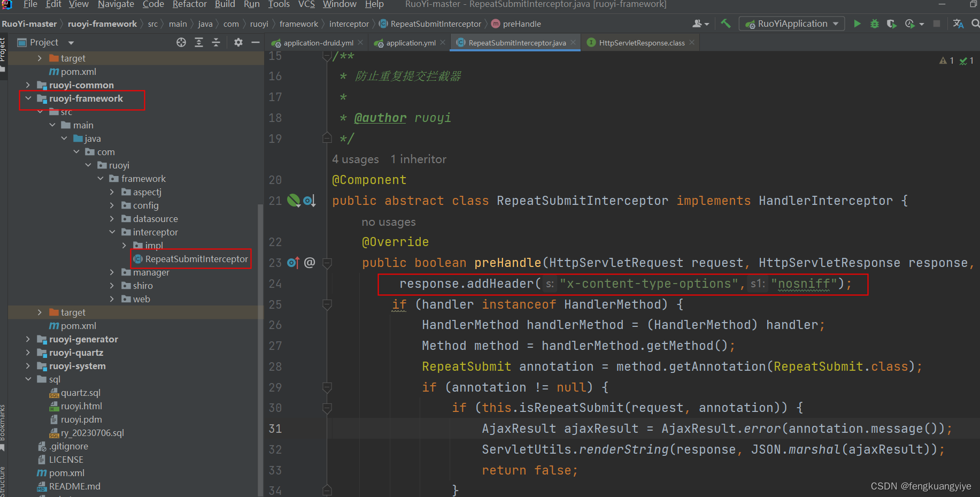Click the "1 inheritor" hint above RepeatSubmitInterceptor

pos(418,159)
